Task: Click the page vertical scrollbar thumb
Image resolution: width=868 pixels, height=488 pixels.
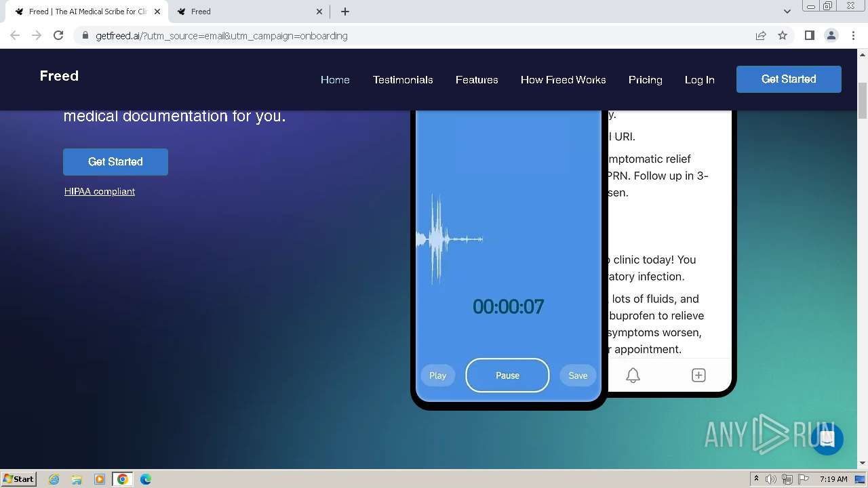Action: tap(863, 100)
